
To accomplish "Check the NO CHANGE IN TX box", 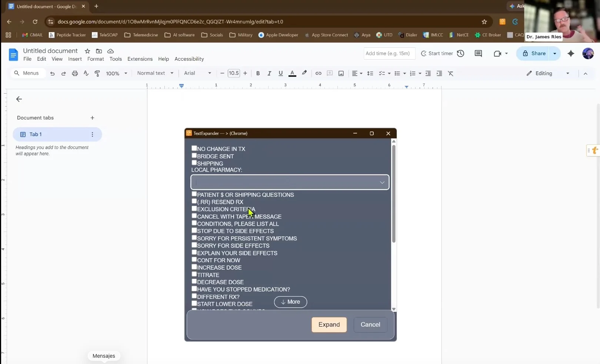I will [x=194, y=148].
